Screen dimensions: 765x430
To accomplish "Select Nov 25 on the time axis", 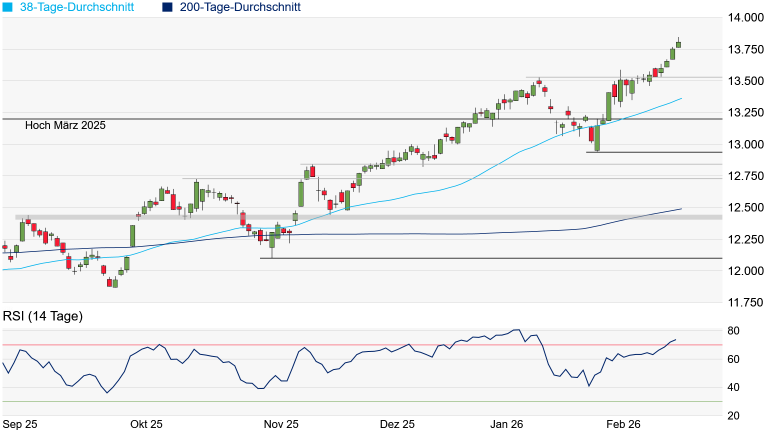I will 281,424.
